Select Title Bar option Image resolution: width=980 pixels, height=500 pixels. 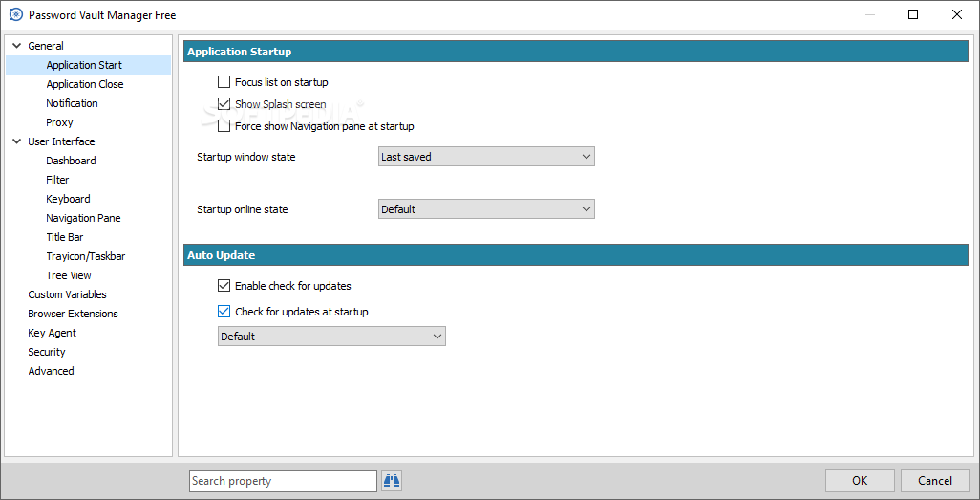click(x=65, y=237)
